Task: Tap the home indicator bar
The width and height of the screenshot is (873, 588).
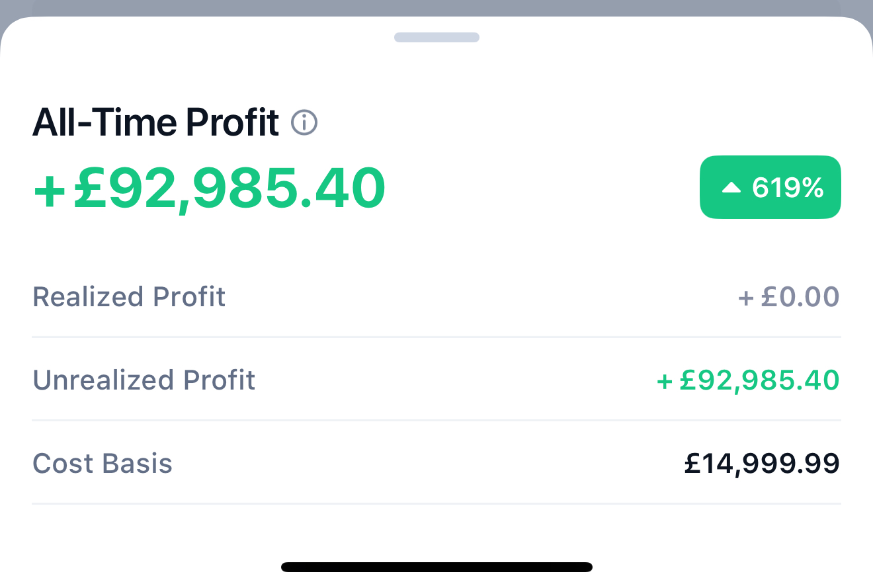Action: (436, 567)
